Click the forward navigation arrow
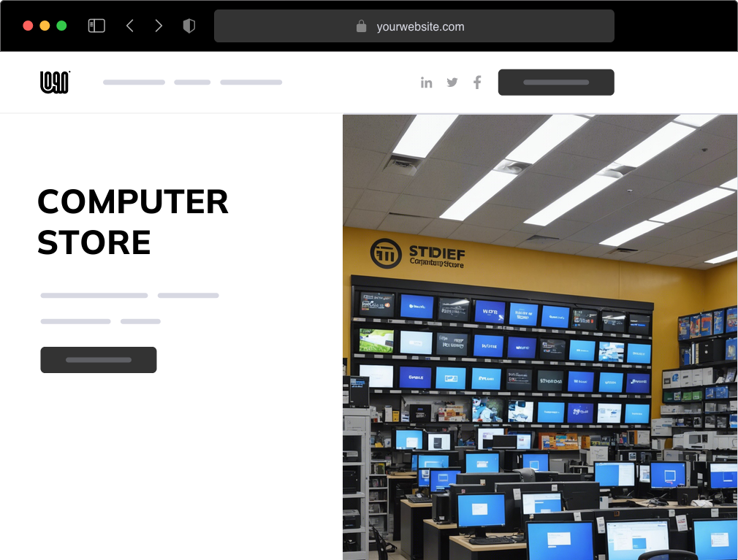This screenshot has height=560, width=738. (x=159, y=25)
